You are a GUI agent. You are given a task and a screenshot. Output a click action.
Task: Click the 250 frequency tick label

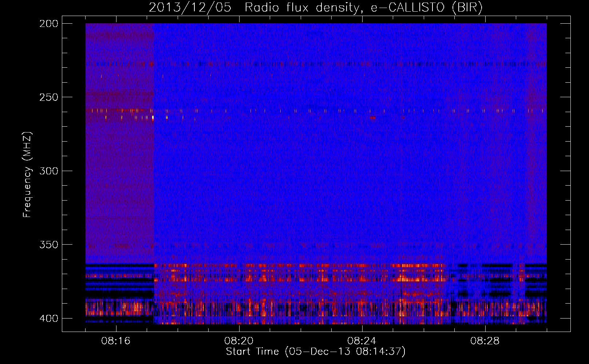(48, 97)
